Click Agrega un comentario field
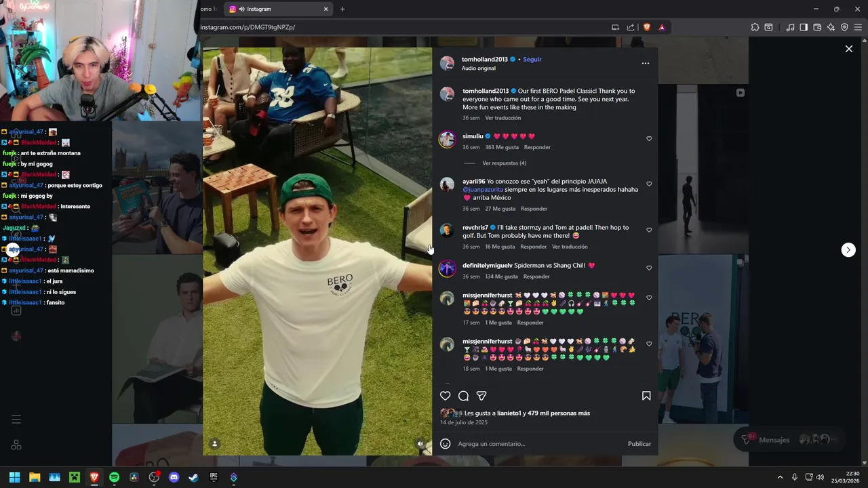The height and width of the screenshot is (488, 868). coord(539,444)
